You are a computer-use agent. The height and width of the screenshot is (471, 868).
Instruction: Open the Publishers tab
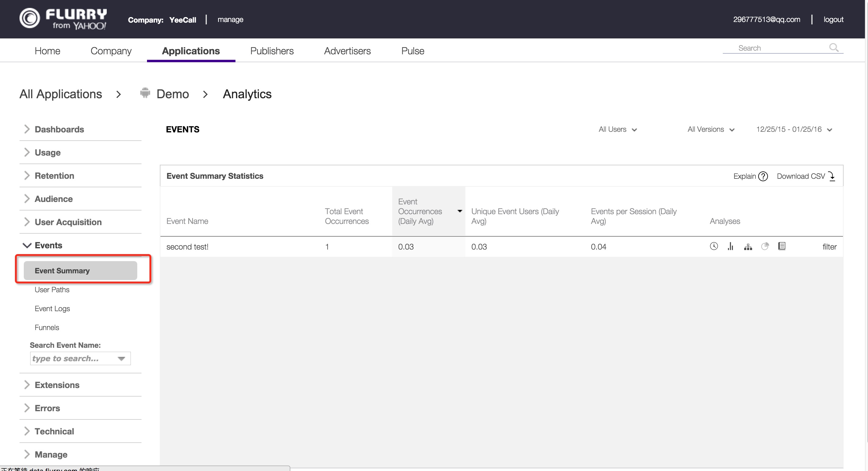272,51
